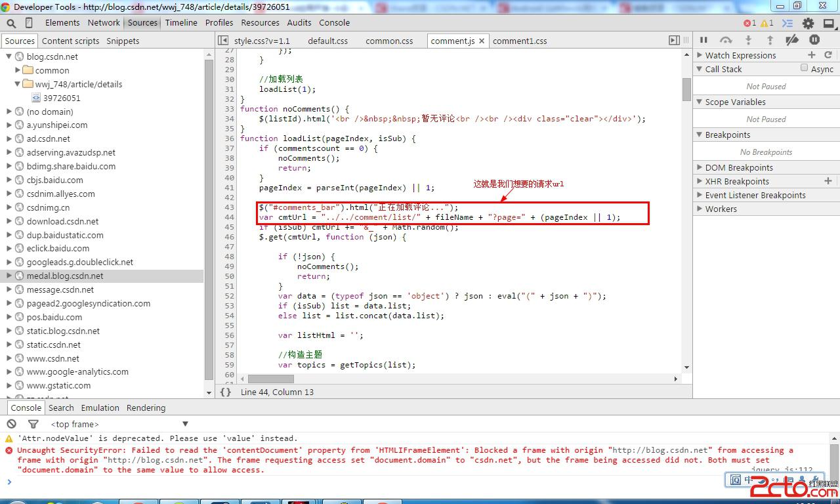Click the step out of function icon
This screenshot has height=504, width=840.
click(x=770, y=40)
